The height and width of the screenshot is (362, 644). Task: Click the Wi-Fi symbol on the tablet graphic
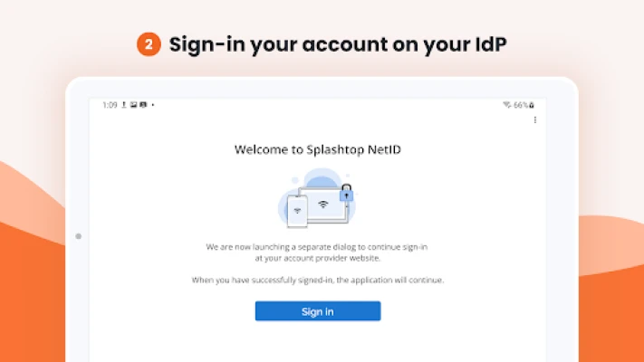(x=323, y=205)
